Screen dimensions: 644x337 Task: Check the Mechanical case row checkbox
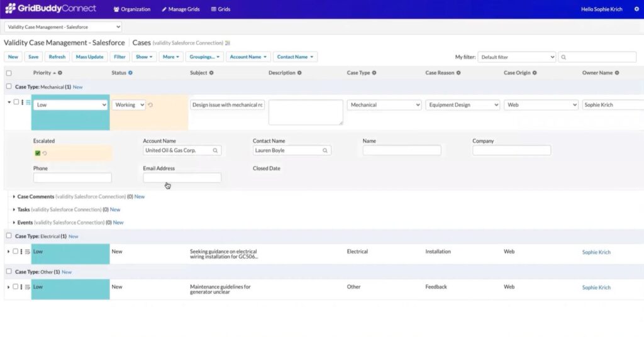coord(16,102)
